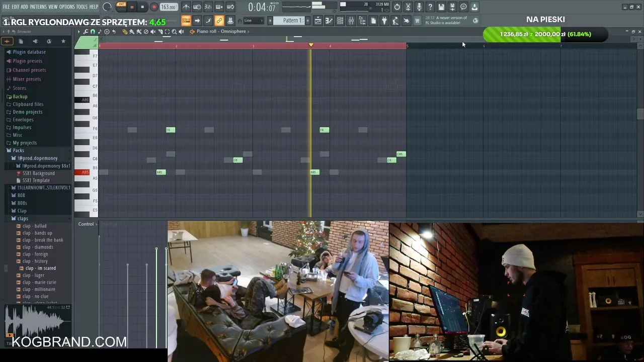Toggle wait for input before playing
The height and width of the screenshot is (362, 644).
coord(197,7)
